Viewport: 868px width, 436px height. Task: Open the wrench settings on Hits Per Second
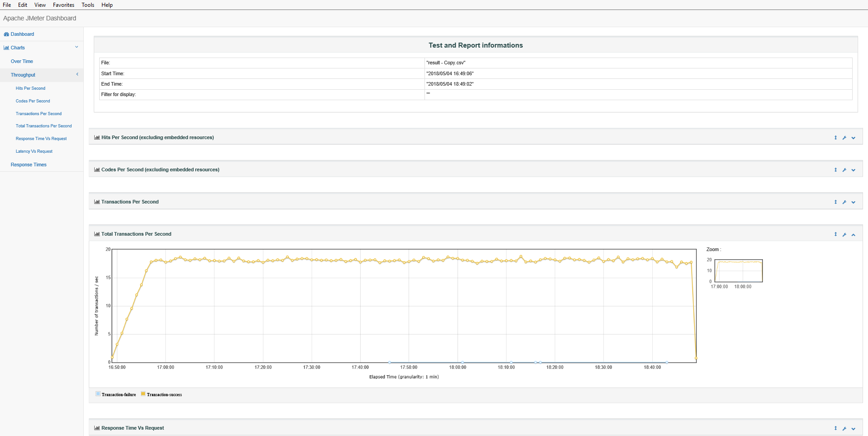[x=844, y=138]
